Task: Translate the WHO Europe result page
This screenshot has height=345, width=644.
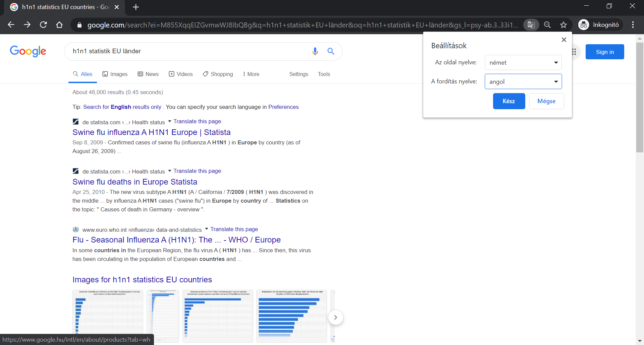Action: coord(234,229)
